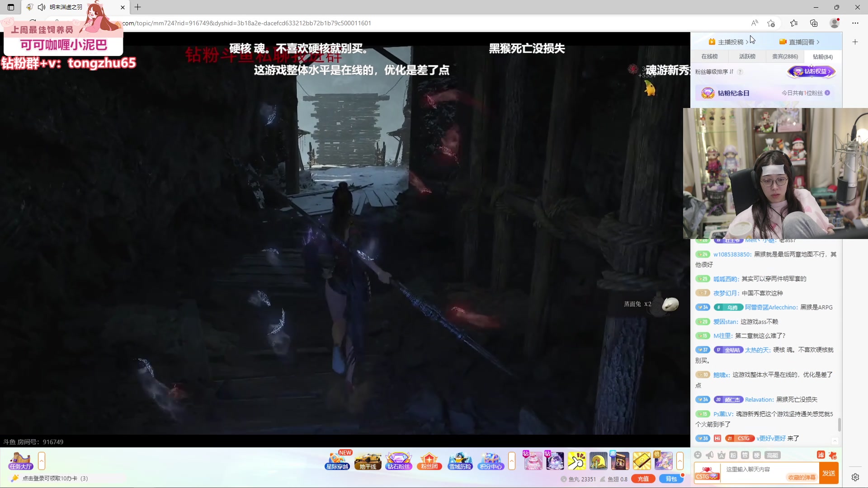Screen dimensions: 868x488
Task: Expand the gift list chevron
Action: (679, 461)
